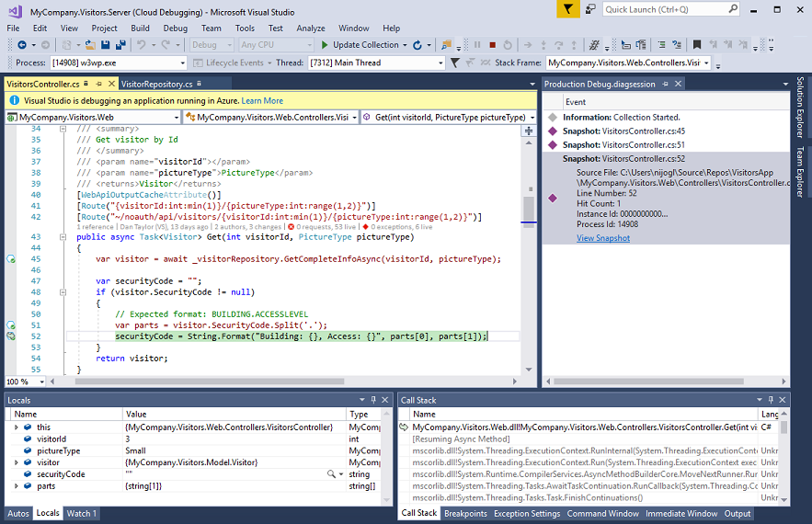812x524 pixels.
Task: Pin the Production Debug.diagsession tab
Action: tap(665, 84)
